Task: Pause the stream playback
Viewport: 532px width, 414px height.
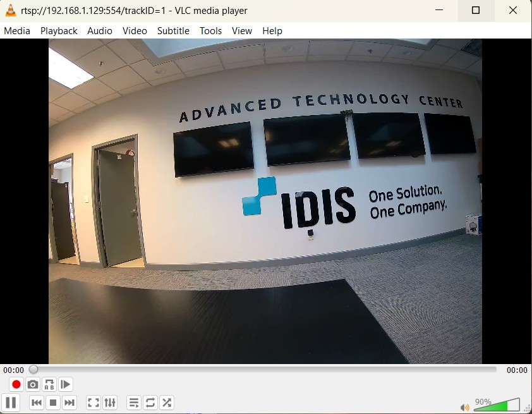Action: 11,403
